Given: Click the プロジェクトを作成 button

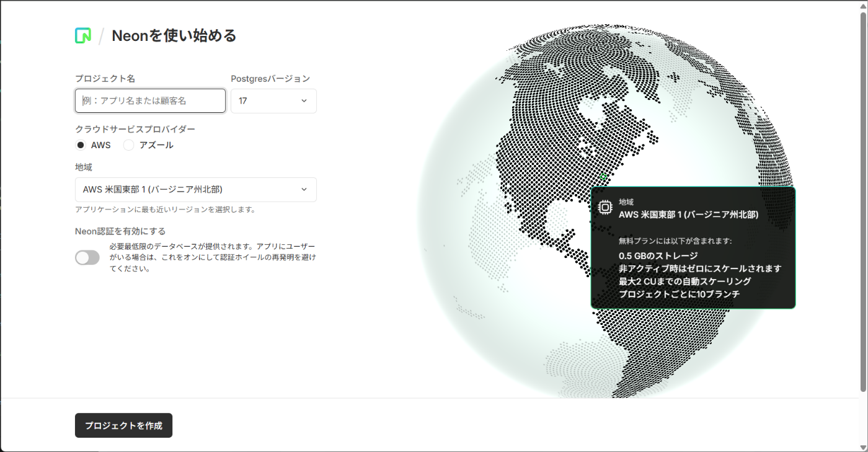Looking at the screenshot, I should click(123, 425).
